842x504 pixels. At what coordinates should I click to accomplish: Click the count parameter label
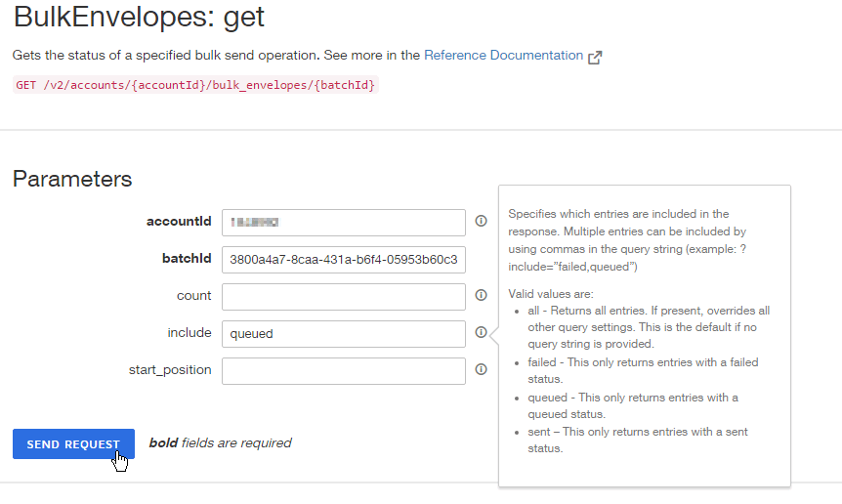coord(193,295)
